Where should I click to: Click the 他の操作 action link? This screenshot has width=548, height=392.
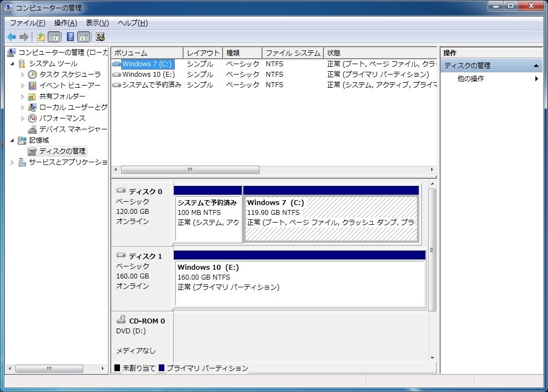tap(470, 79)
